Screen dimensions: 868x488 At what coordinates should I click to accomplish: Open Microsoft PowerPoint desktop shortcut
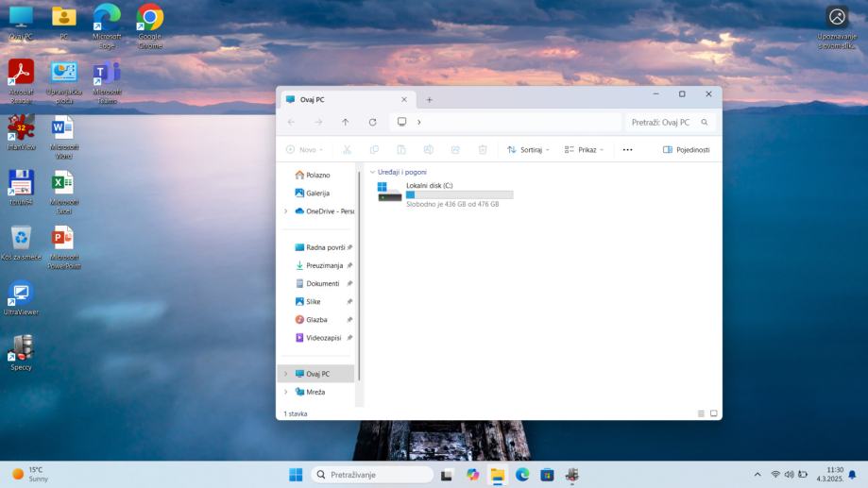[64, 246]
